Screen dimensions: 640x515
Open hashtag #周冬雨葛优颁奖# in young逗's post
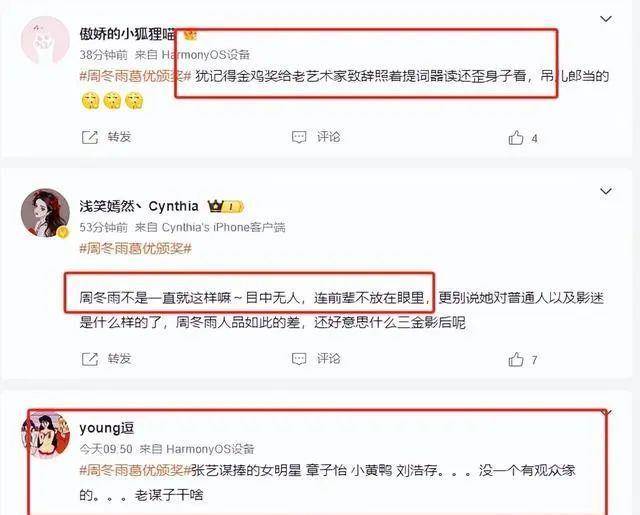136,471
